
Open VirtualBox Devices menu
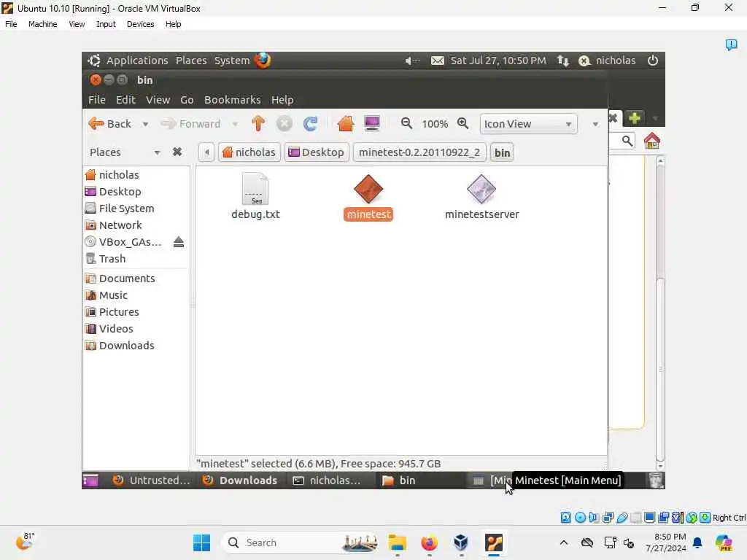pos(140,24)
